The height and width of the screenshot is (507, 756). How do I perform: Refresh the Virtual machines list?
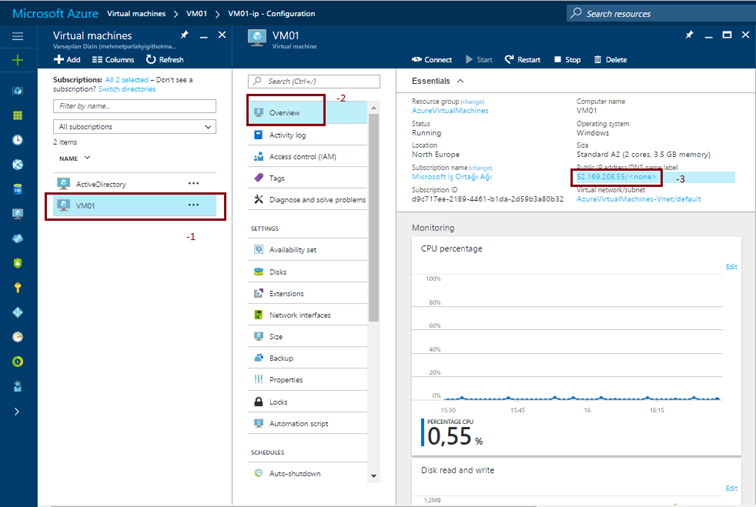click(165, 60)
